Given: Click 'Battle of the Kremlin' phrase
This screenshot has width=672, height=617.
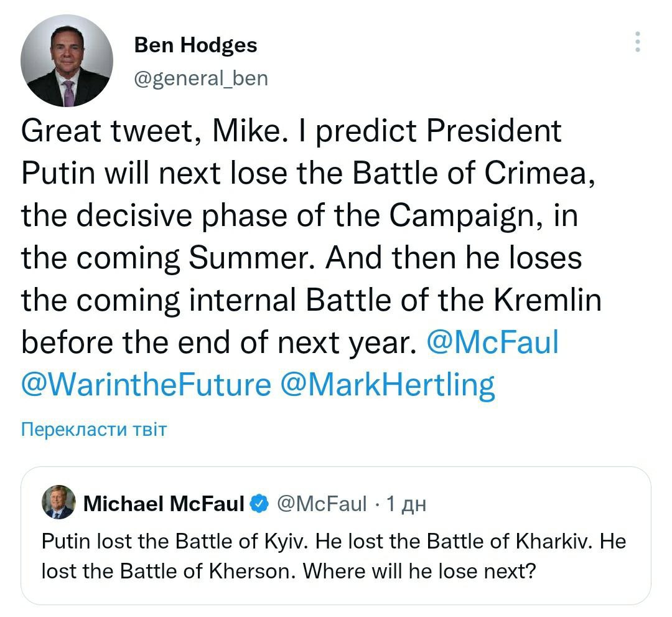Looking at the screenshot, I should click(x=454, y=300).
